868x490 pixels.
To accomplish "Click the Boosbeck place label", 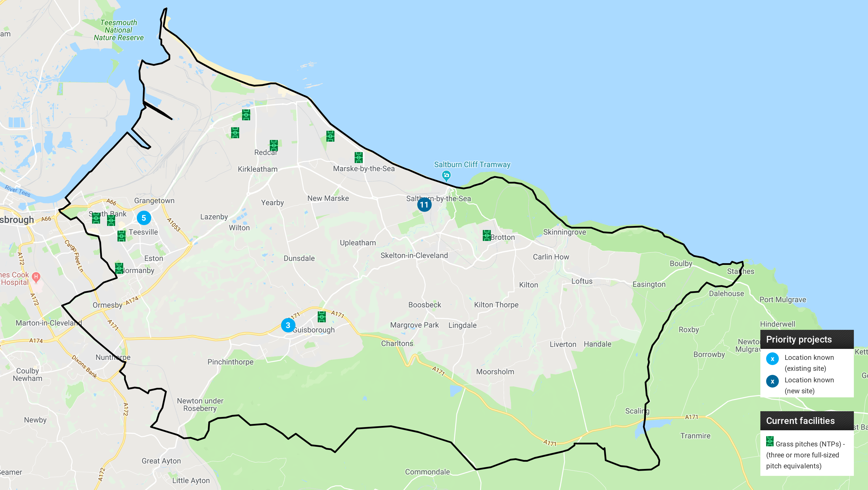I will (x=425, y=305).
